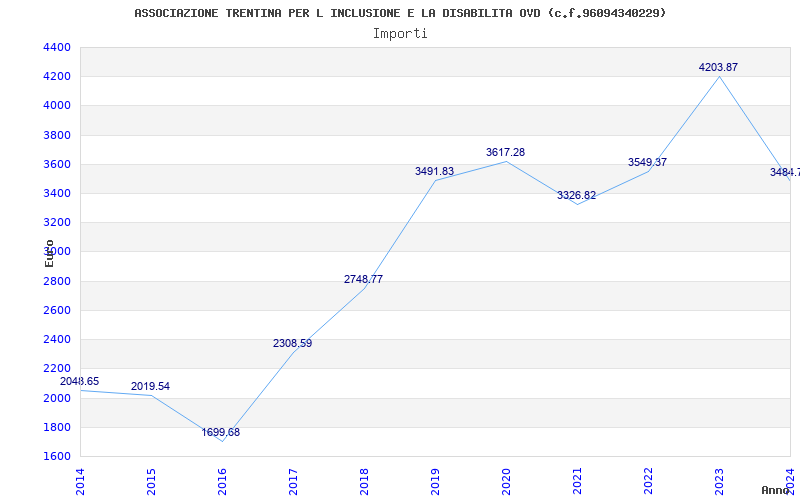Select the 4203.87 peak data label

tap(718, 67)
